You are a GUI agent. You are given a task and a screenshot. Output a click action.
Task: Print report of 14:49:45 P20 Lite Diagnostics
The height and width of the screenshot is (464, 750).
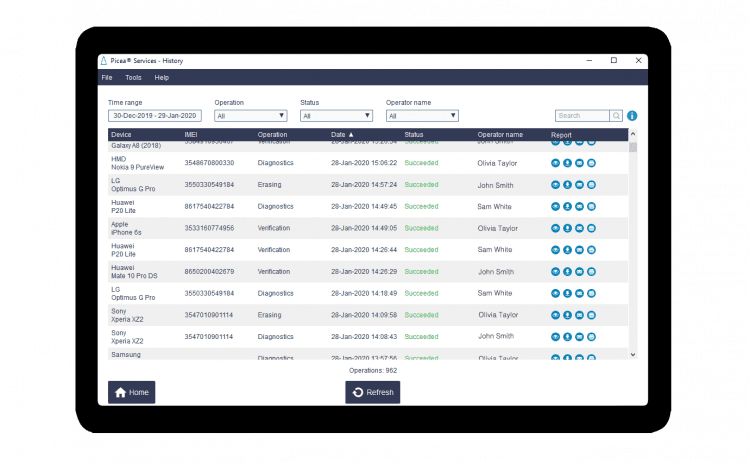[591, 207]
